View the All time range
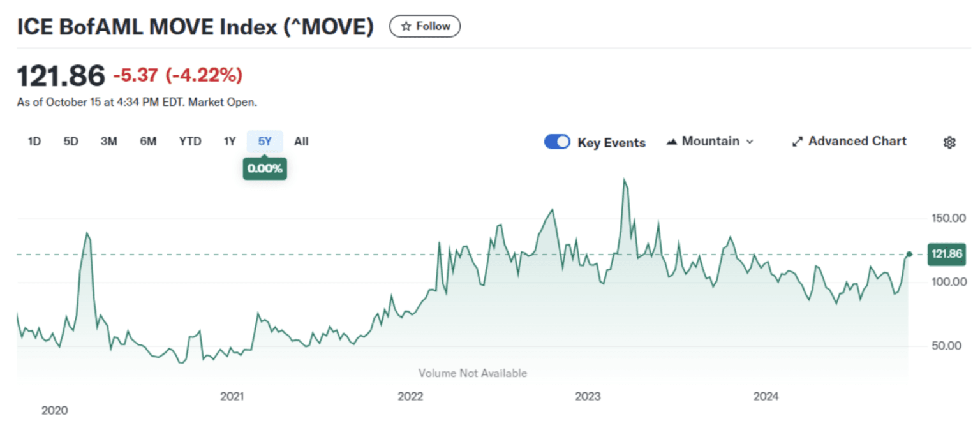This screenshot has height=428, width=980. 301,142
